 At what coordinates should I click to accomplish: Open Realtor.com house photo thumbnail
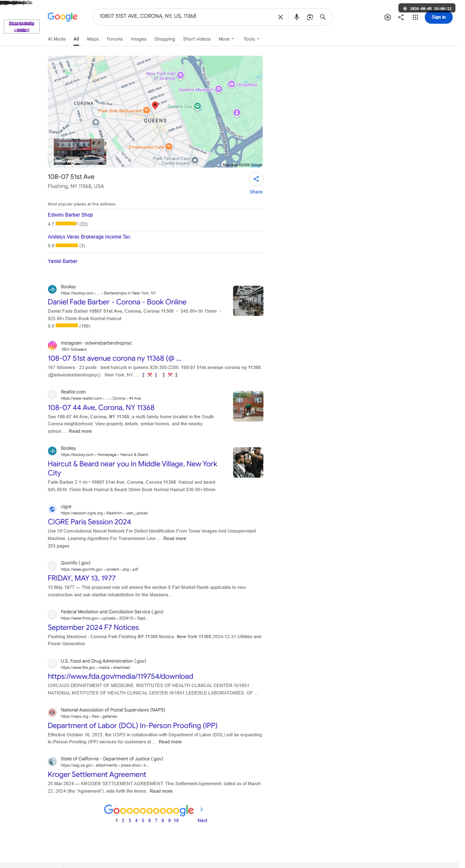point(248,406)
